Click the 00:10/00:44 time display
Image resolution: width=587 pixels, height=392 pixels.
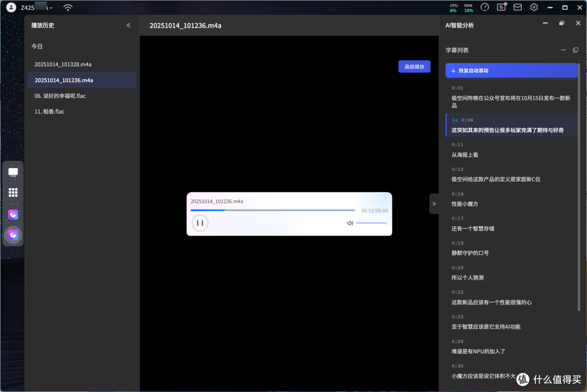pos(374,211)
